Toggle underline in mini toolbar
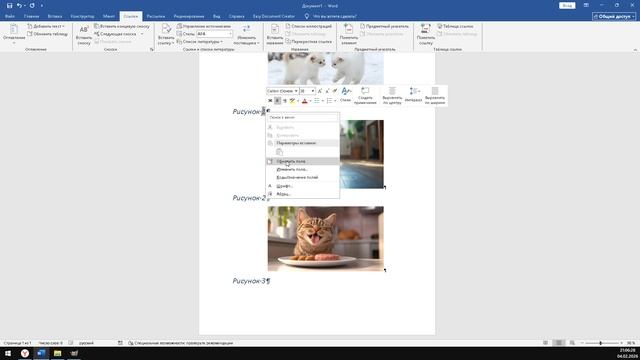Image resolution: width=640 pixels, height=360 pixels. 285,101
